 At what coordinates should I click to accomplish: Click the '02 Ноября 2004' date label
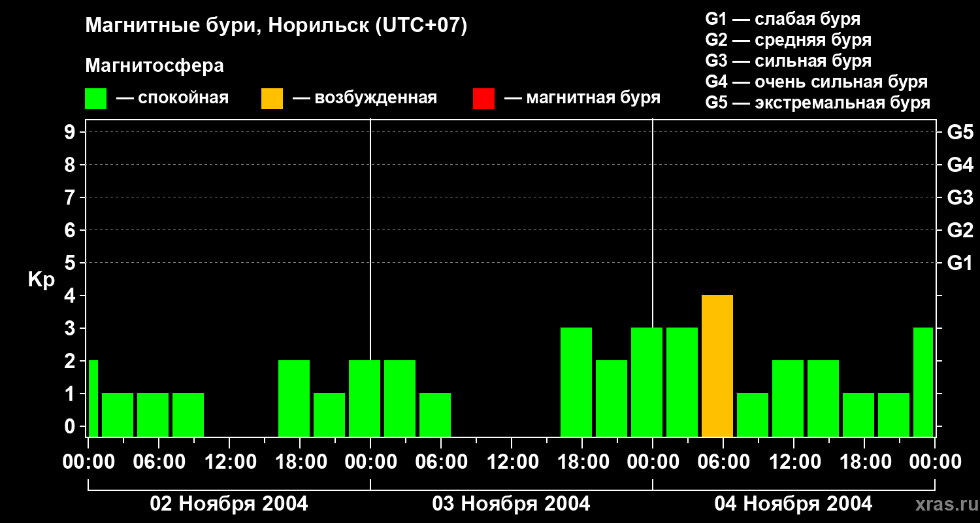[x=229, y=503]
